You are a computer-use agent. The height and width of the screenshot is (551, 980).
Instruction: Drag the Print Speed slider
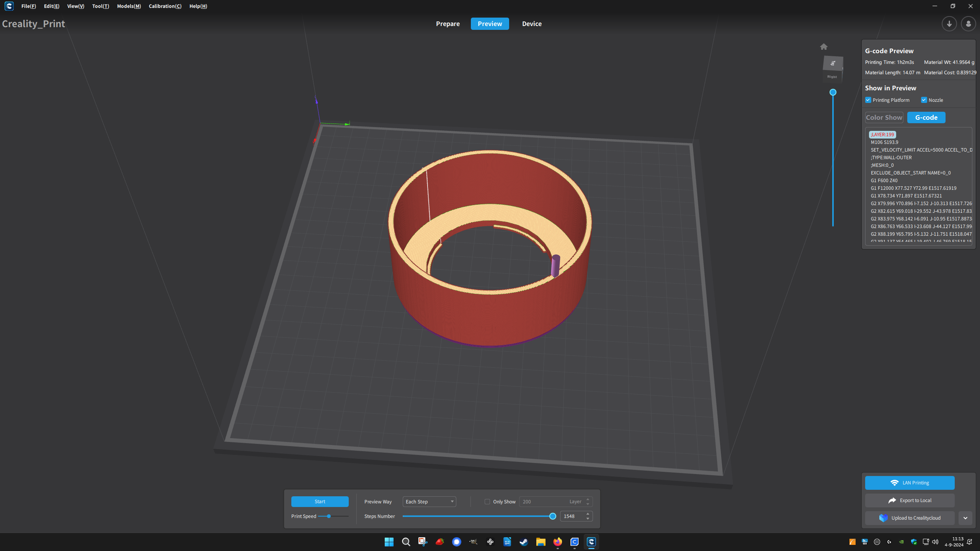(329, 516)
